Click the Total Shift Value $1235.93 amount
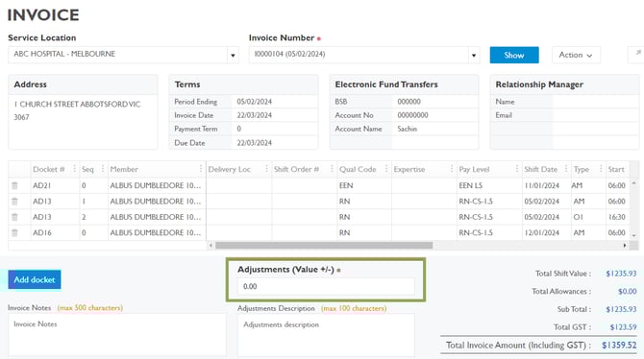The width and height of the screenshot is (644, 359). 621,274
